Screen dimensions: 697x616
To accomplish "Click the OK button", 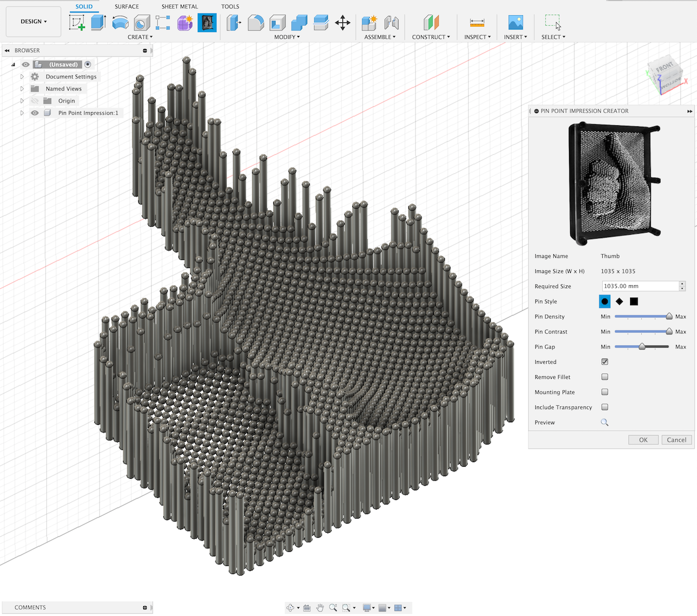I will pos(643,440).
